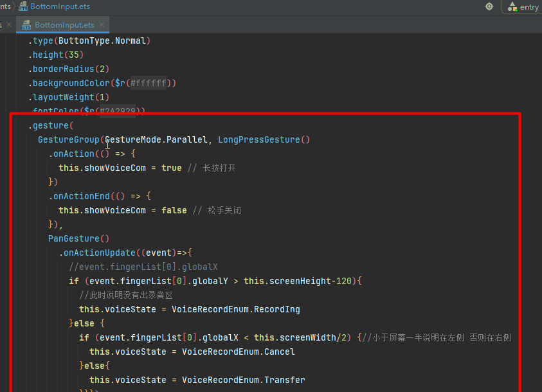
Task: Close the partially hidden left tab
Action: [9, 25]
